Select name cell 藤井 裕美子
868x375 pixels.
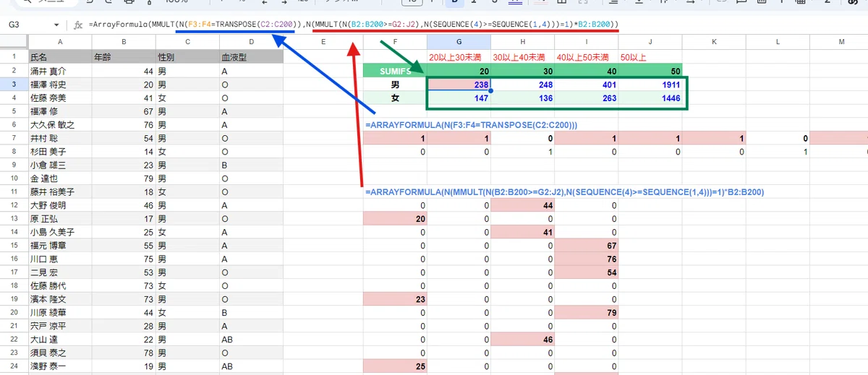pyautogui.click(x=59, y=192)
